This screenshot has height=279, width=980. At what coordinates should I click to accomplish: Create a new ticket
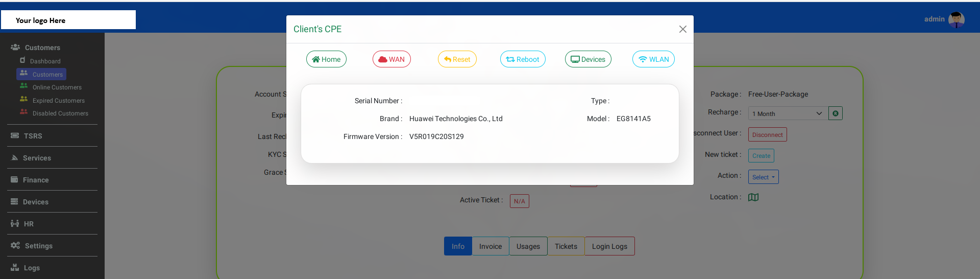761,156
